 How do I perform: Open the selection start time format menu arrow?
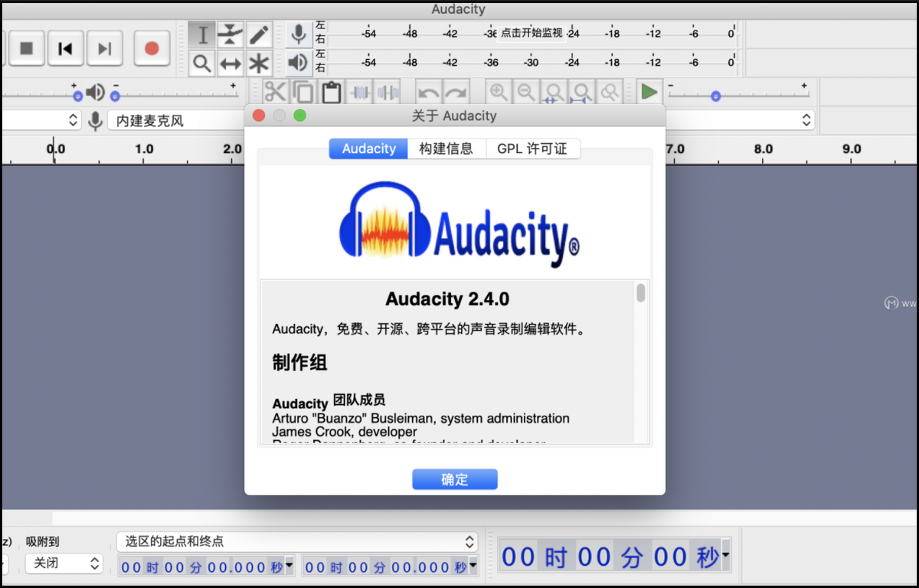(289, 567)
